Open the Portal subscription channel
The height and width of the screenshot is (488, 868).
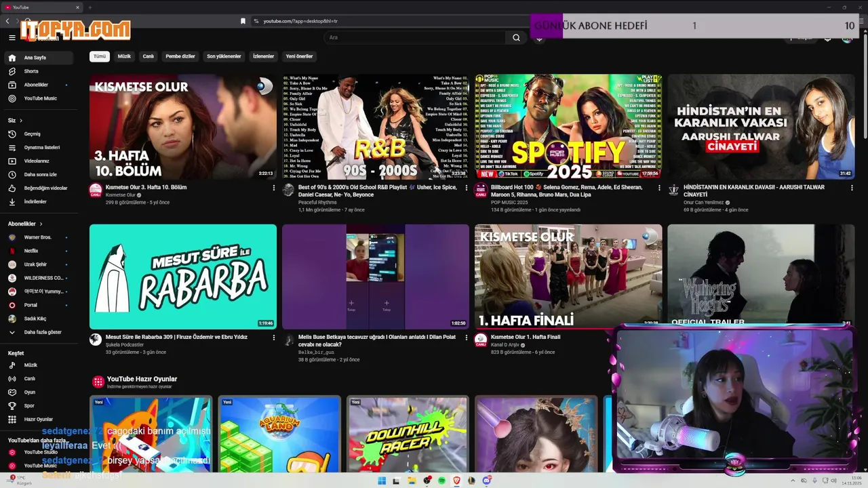tap(38, 305)
